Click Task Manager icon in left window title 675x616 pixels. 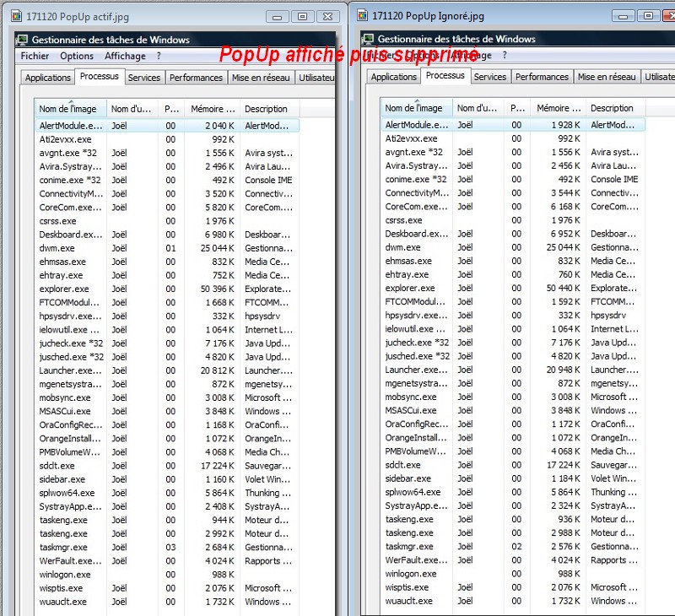pyautogui.click(x=22, y=40)
